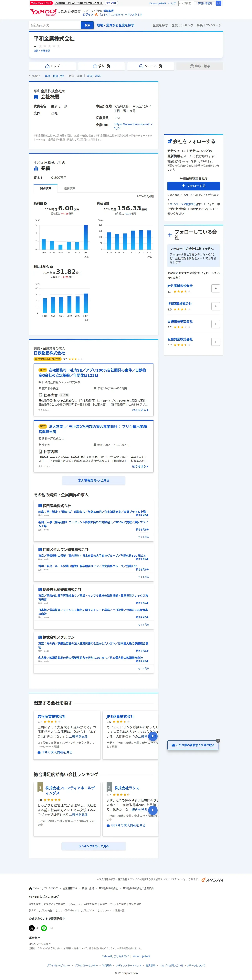Click 転職エージェントを探す footer link
This screenshot has height=980, width=252.
pos(112,904)
